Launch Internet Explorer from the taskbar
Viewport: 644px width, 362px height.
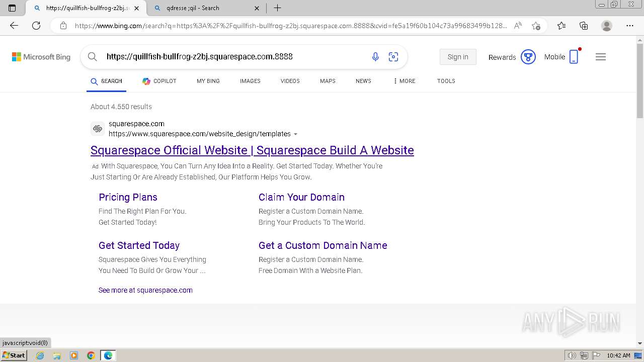tap(40, 355)
